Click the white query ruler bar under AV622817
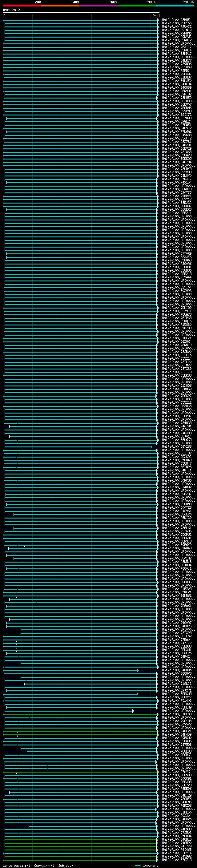 tap(81, 12)
